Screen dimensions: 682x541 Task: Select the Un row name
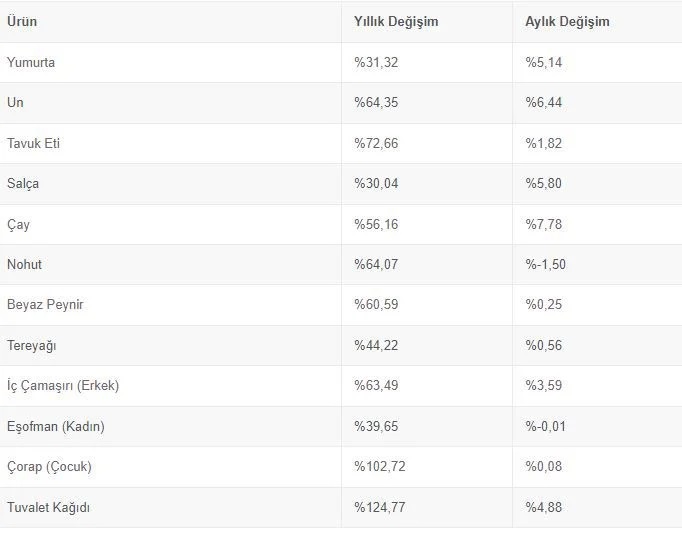click(15, 103)
